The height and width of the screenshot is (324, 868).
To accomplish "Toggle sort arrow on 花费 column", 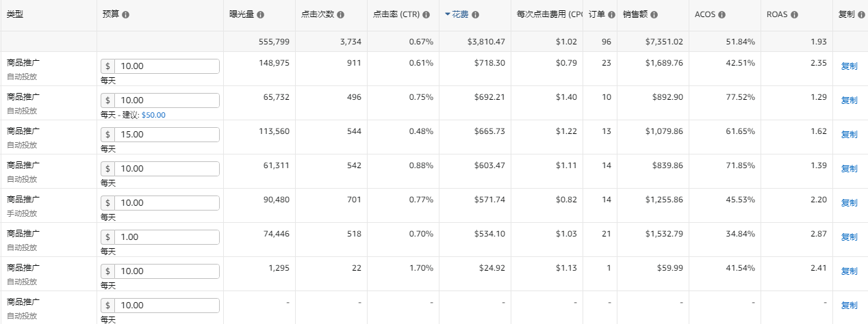I will pyautogui.click(x=448, y=14).
